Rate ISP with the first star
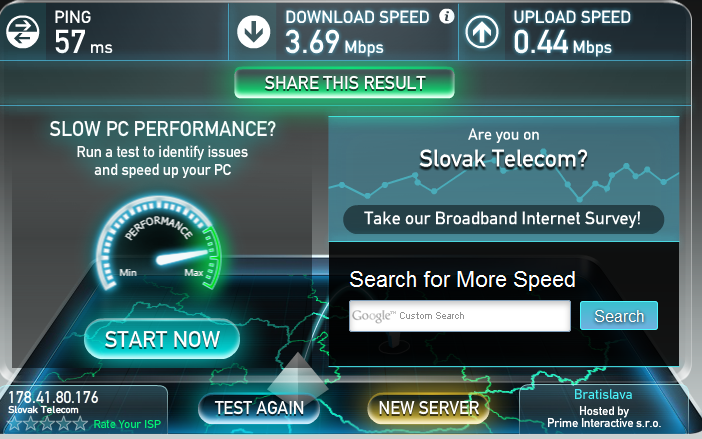This screenshot has width=702, height=439. pos(15,423)
